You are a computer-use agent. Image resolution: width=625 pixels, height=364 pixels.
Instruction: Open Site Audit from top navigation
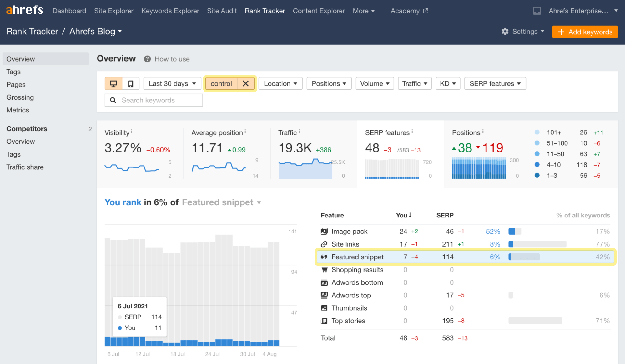pyautogui.click(x=222, y=11)
